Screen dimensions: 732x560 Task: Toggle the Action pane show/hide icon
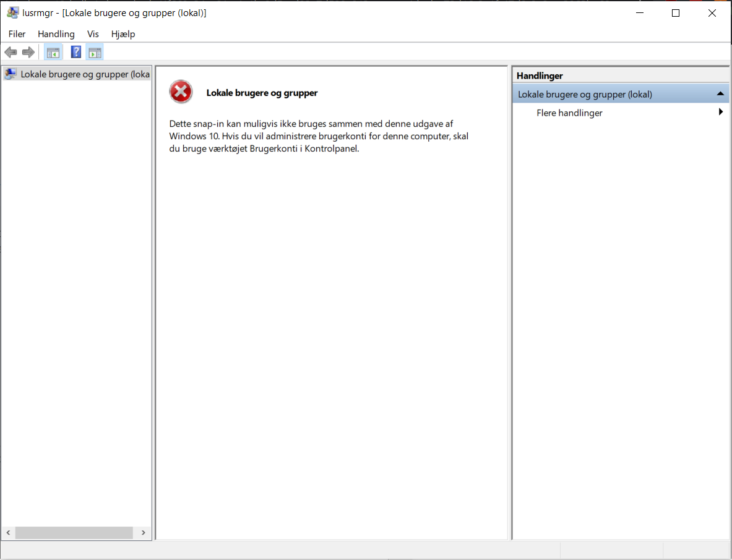point(95,52)
